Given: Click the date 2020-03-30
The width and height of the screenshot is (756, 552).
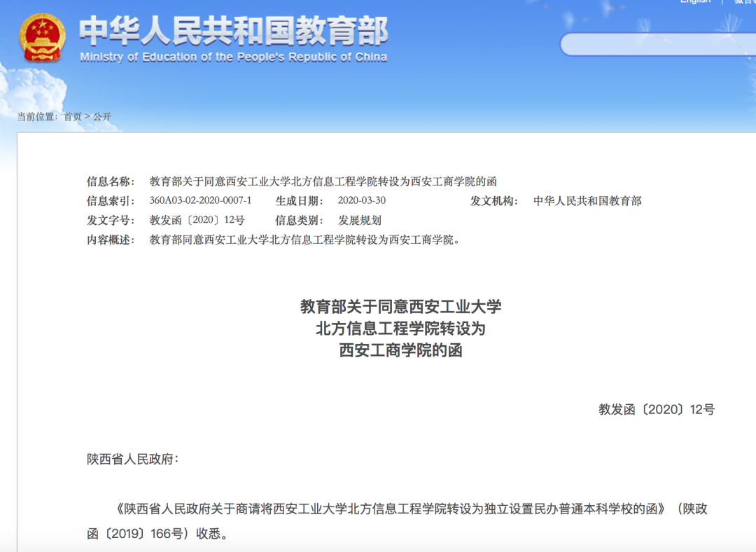Looking at the screenshot, I should click(x=362, y=201).
